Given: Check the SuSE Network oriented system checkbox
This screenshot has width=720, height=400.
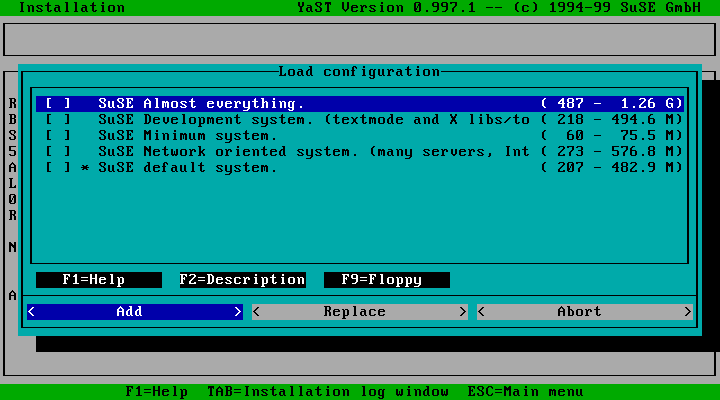Looking at the screenshot, I should point(58,152).
